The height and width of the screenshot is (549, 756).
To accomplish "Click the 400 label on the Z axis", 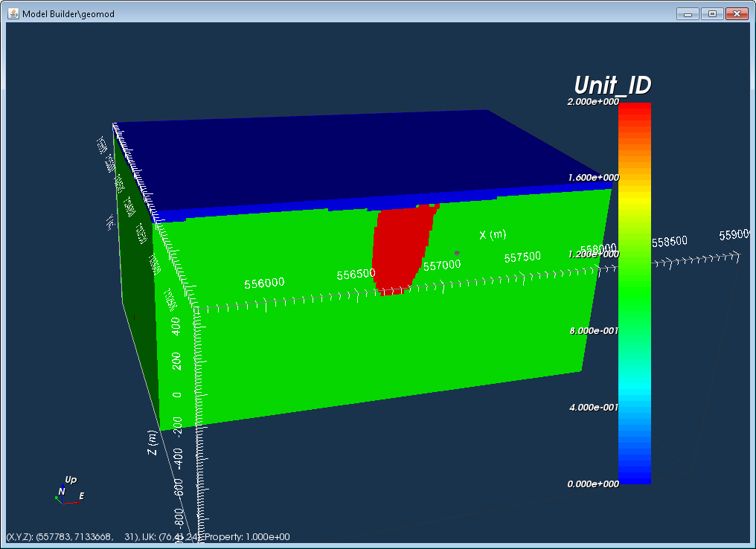I will click(176, 327).
